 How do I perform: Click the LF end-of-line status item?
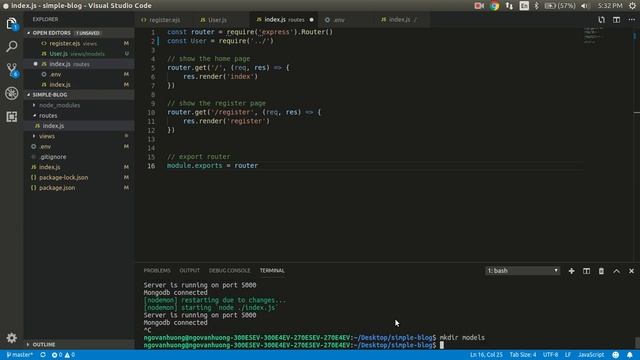pos(568,355)
